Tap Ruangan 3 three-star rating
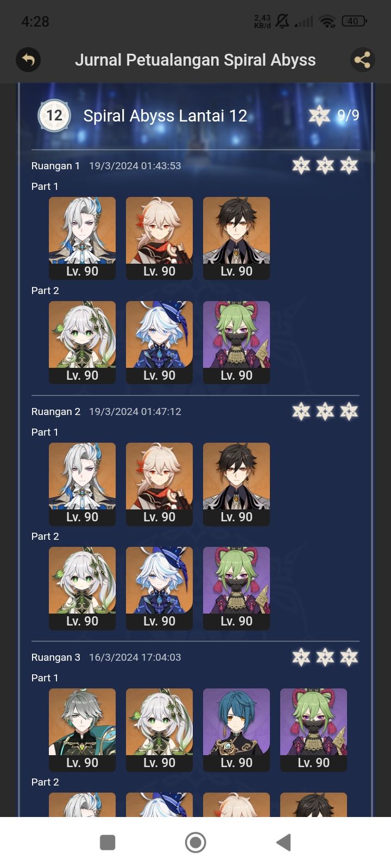Image resolution: width=391 pixels, height=868 pixels. 325,657
